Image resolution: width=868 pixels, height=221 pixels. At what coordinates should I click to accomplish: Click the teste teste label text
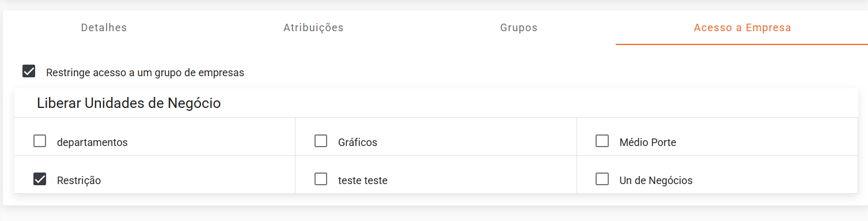363,180
